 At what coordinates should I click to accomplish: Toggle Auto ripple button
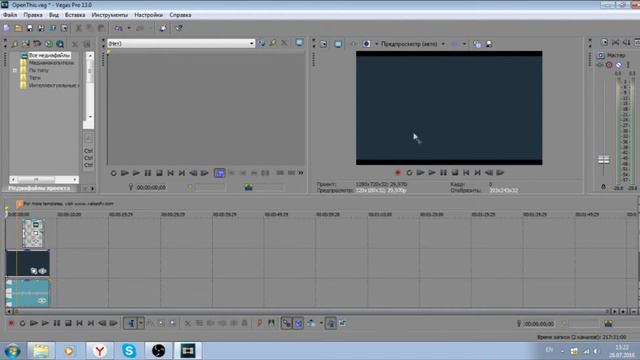pos(311,323)
